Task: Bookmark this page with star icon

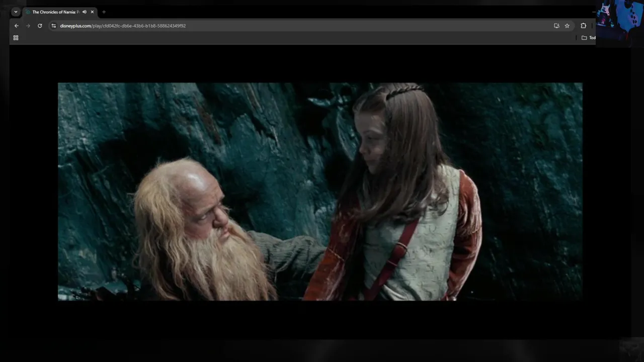Action: click(567, 26)
